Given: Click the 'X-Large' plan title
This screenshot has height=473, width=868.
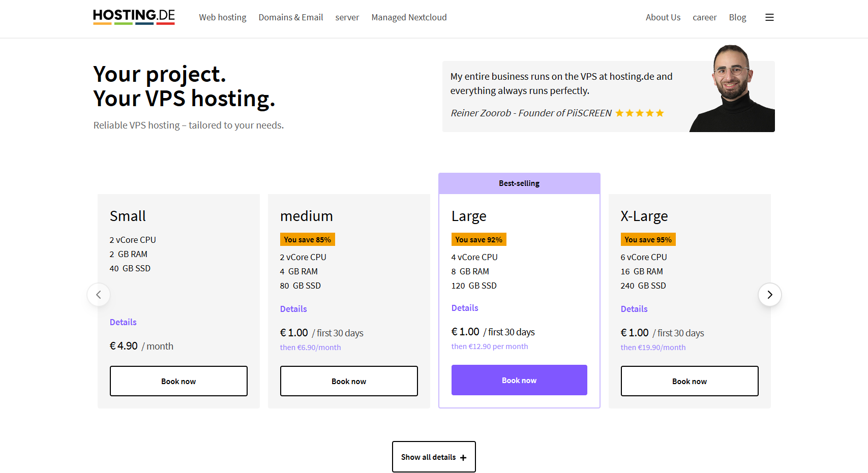Looking at the screenshot, I should click(644, 216).
